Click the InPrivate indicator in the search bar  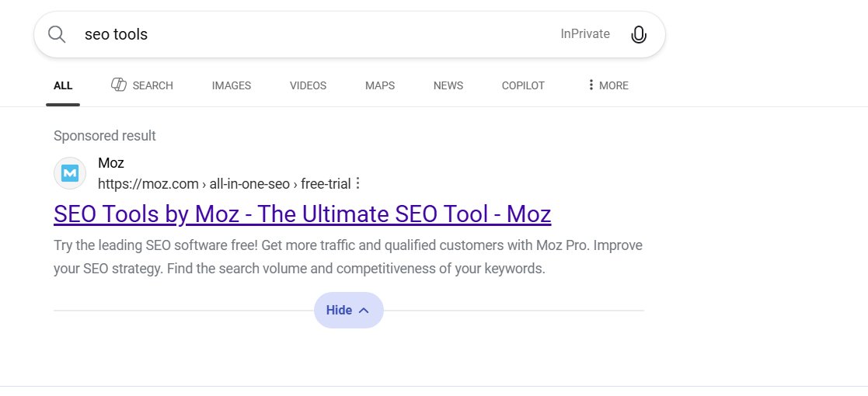[585, 34]
